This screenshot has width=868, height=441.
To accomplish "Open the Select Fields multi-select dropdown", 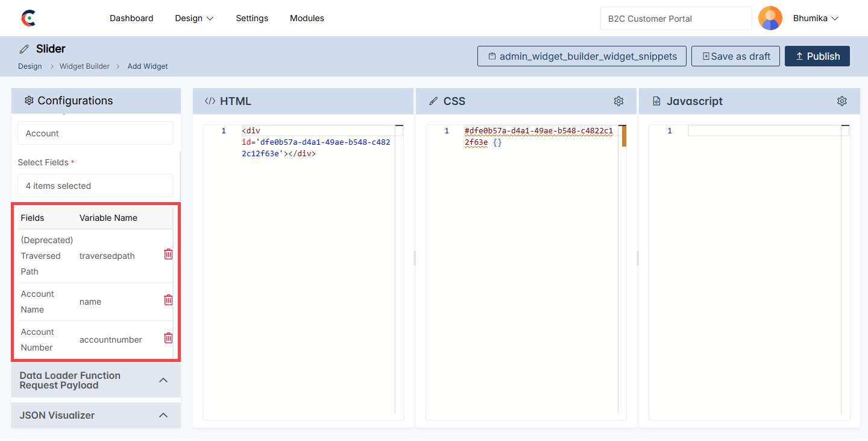I will point(95,186).
